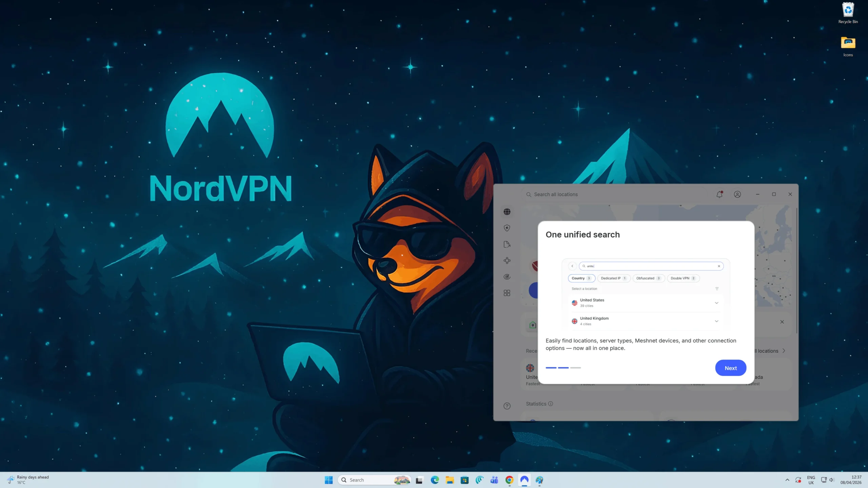Open Microsoft Store from taskbar
Image resolution: width=868 pixels, height=488 pixels.
tap(465, 480)
